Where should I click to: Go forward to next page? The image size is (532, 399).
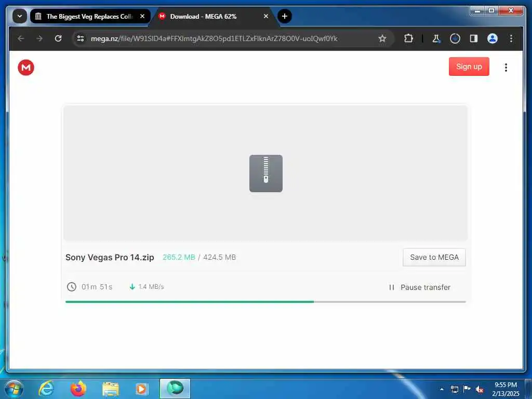click(39, 38)
